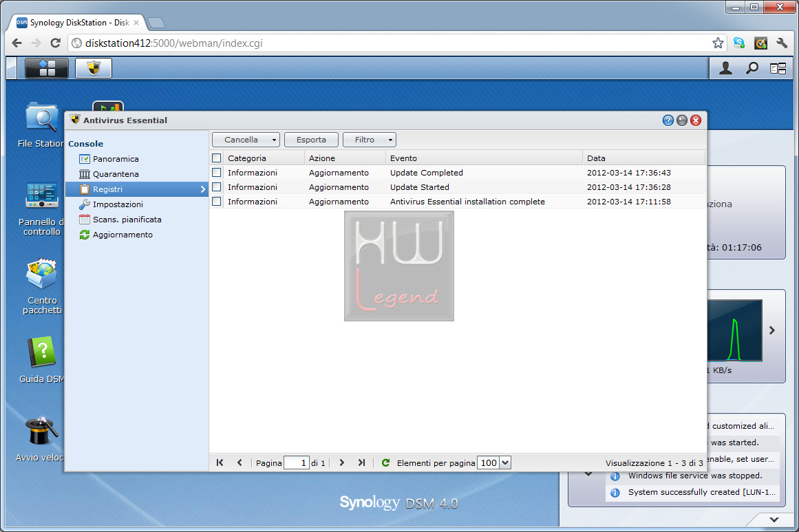Select the Synology DiskStation browser tab
The image size is (799, 532).
(x=78, y=23)
